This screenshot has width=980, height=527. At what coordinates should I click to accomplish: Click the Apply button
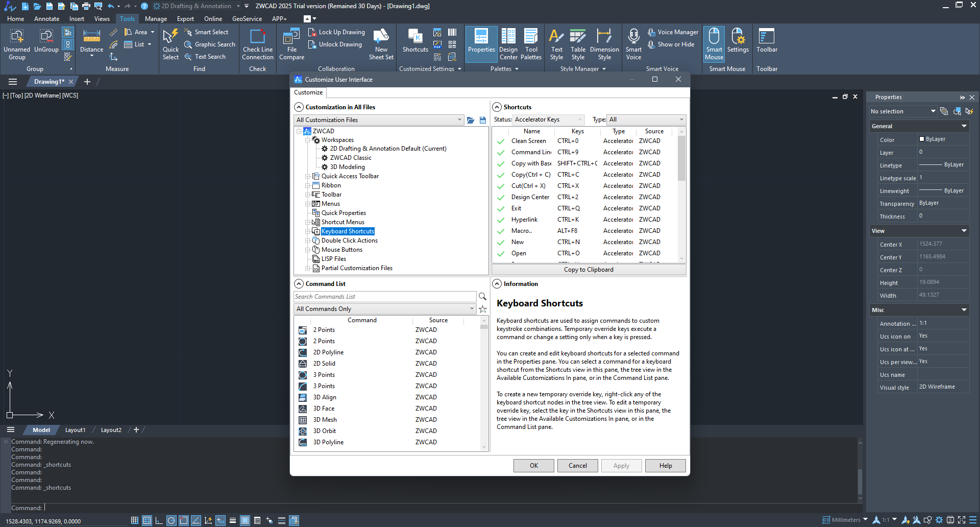(622, 466)
